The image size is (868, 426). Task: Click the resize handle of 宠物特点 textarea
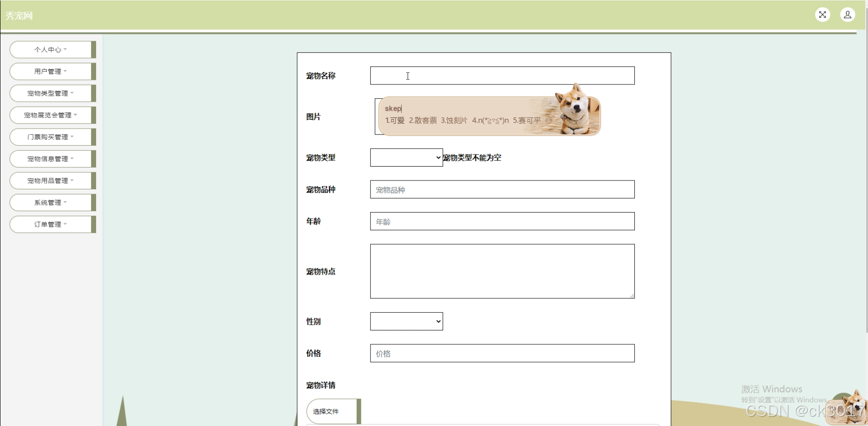[x=632, y=296]
